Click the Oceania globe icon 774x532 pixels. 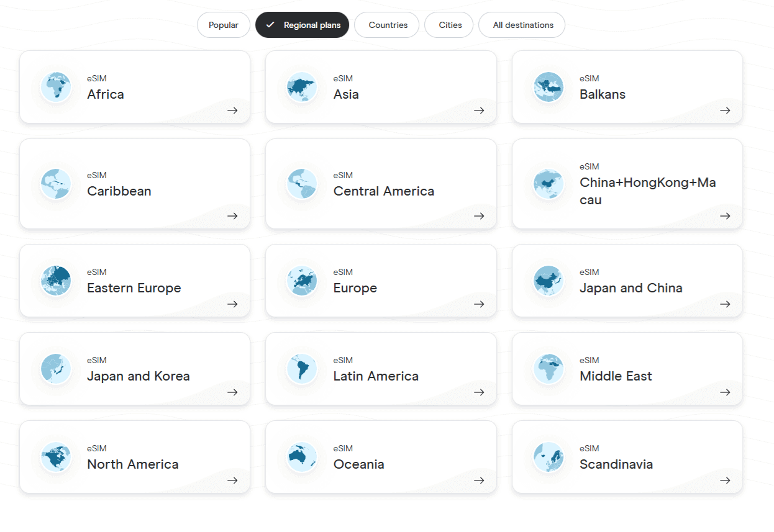[302, 457]
